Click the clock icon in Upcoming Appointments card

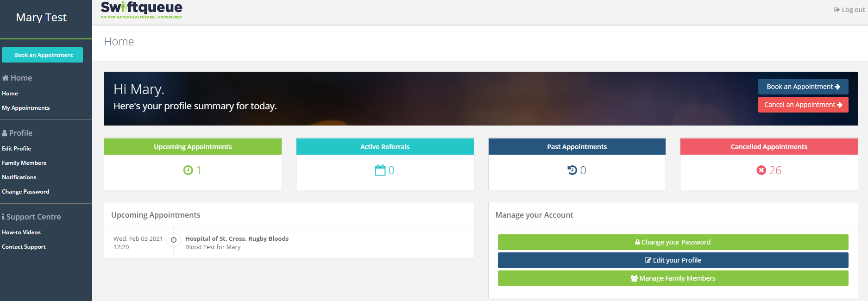[x=188, y=170]
